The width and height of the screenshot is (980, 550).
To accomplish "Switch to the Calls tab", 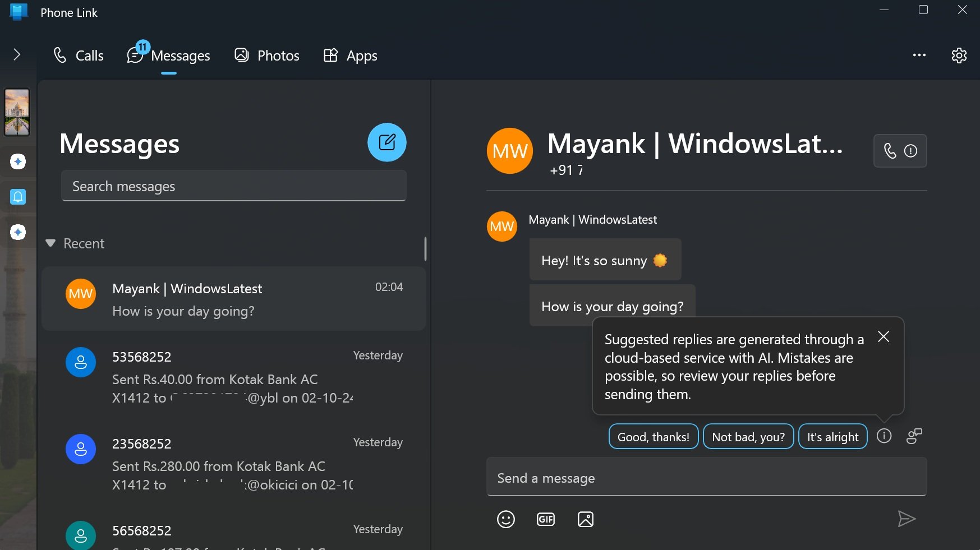I will (x=78, y=55).
